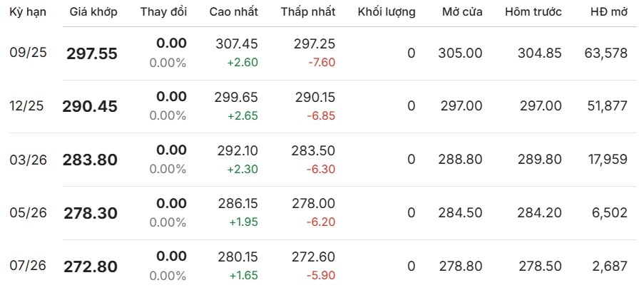Select the Hôm trước column header

(533, 12)
